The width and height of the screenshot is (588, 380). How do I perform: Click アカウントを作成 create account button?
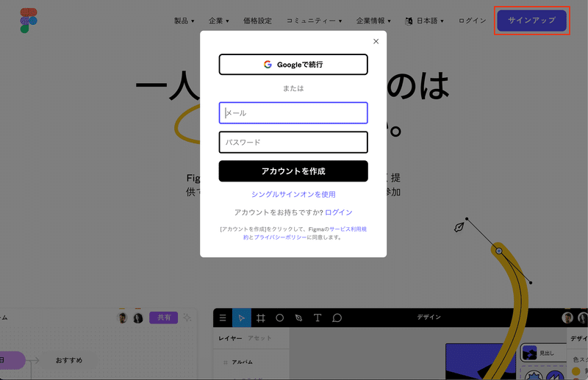(293, 171)
